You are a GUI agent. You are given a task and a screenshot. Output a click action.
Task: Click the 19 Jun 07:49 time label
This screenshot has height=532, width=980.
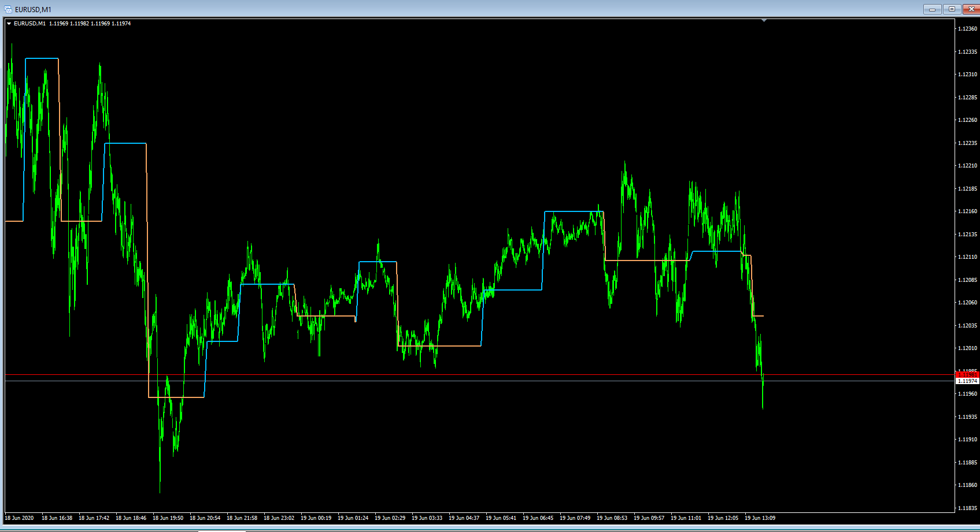575,518
